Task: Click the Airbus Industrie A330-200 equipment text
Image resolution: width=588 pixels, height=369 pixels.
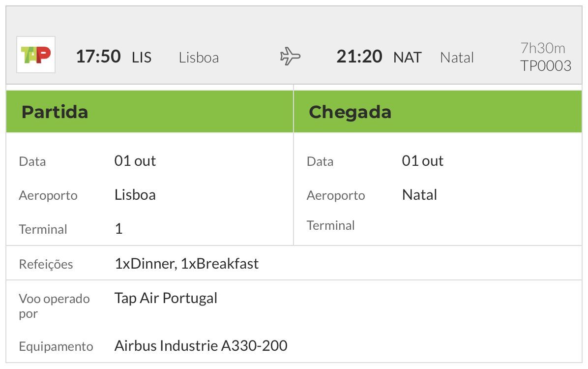Action: click(201, 346)
